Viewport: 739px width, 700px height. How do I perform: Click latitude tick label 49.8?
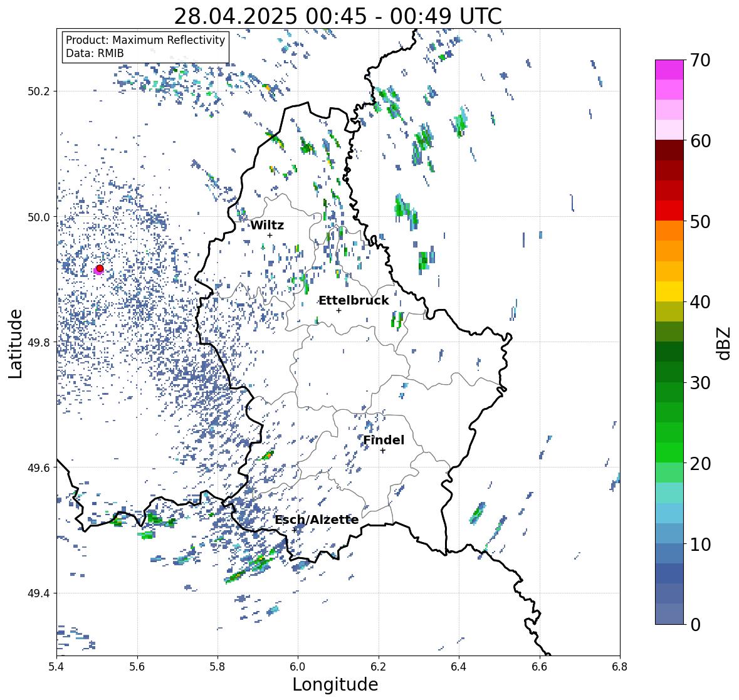39,342
